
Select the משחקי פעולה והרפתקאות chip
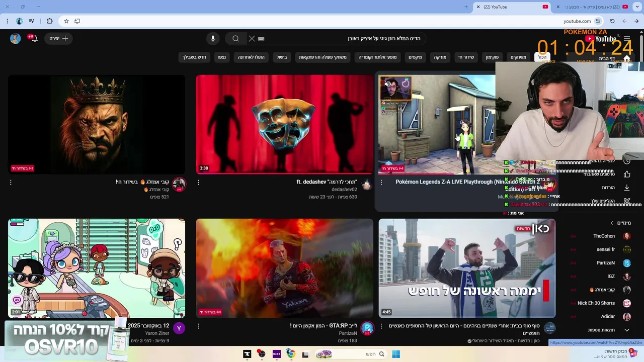point(323,57)
